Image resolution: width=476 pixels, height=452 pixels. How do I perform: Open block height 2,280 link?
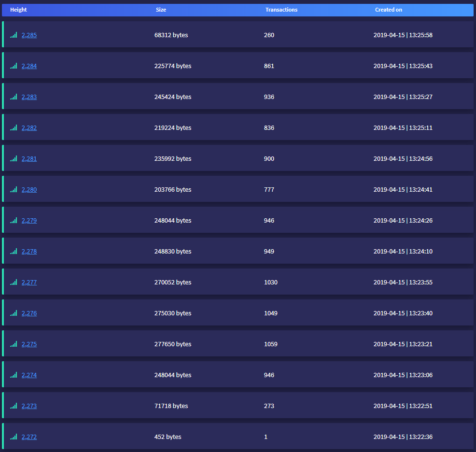coord(29,190)
